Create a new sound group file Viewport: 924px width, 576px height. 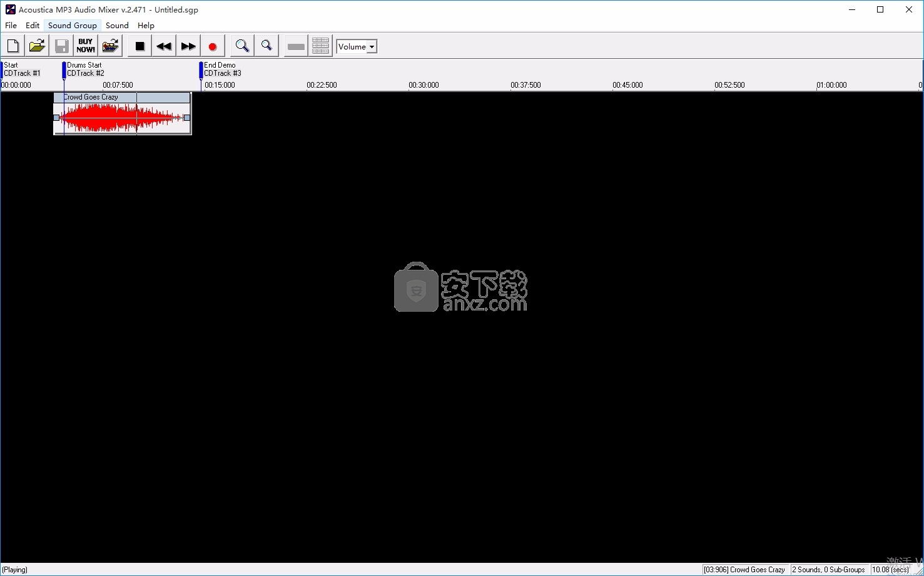(13, 46)
